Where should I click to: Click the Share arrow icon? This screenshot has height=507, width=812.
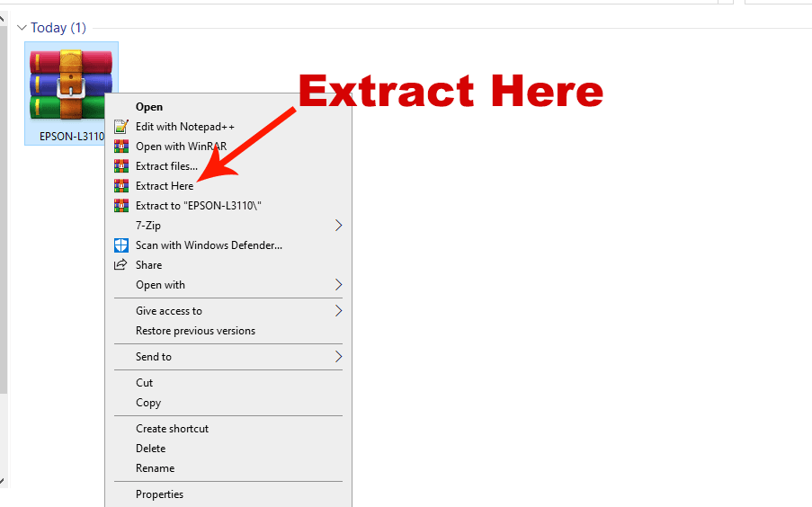click(x=120, y=264)
